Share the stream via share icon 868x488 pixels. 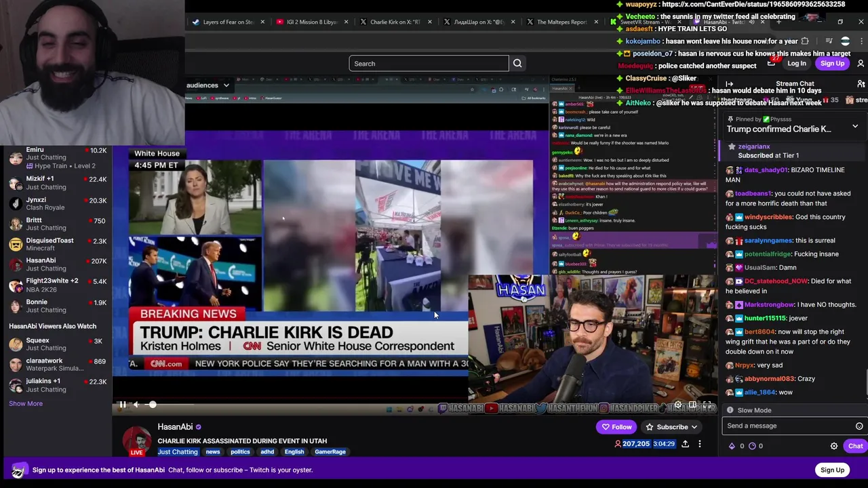pyautogui.click(x=685, y=444)
